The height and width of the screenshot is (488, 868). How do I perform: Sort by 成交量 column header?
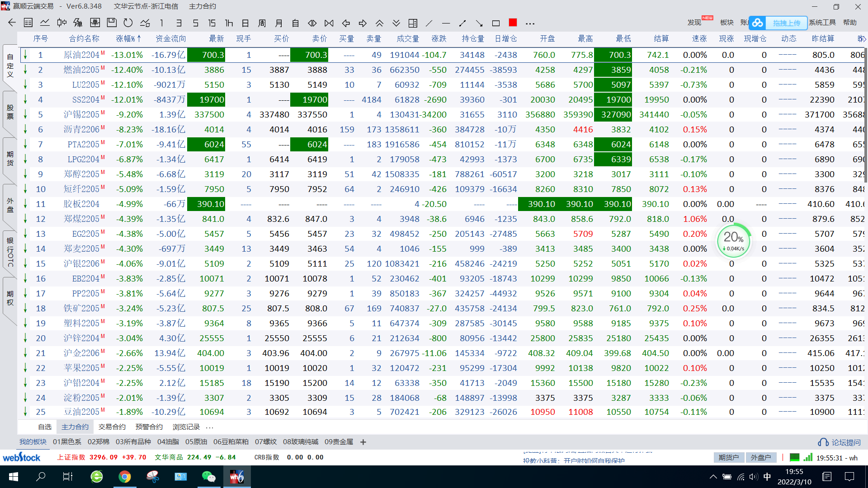click(408, 38)
